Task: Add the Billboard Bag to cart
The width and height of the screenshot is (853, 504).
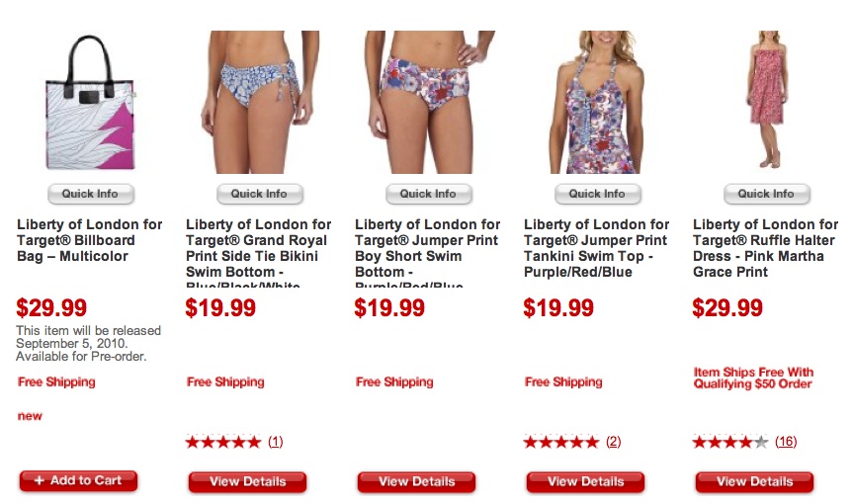Action: (78, 481)
